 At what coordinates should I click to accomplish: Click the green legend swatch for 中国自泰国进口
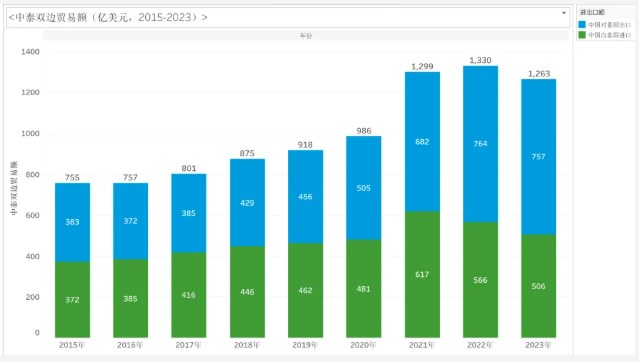(582, 35)
